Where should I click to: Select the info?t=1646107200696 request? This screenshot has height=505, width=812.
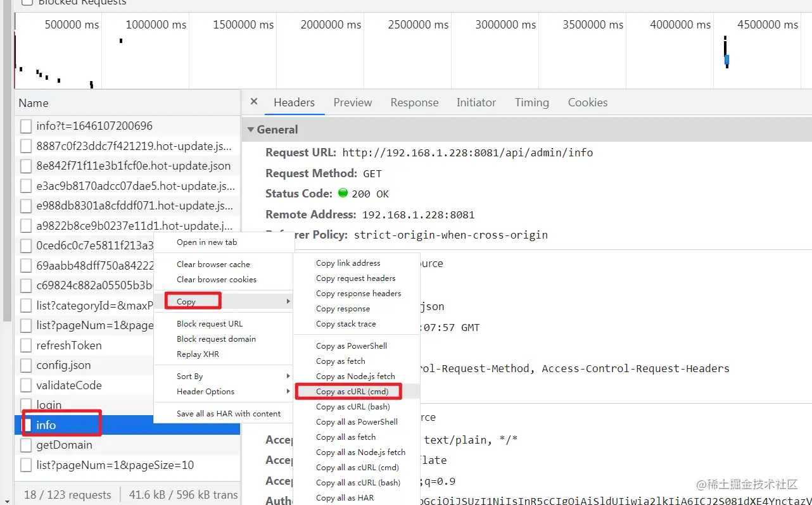tap(127, 126)
